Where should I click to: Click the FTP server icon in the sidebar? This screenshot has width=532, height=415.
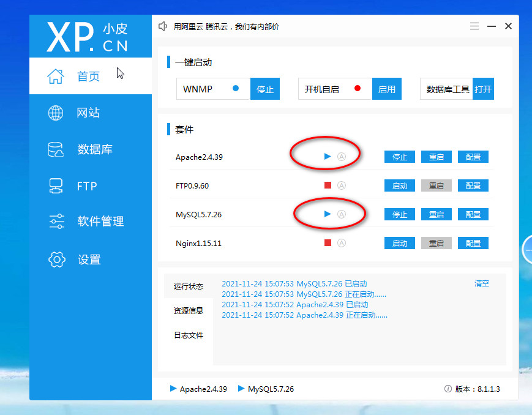tap(56, 186)
